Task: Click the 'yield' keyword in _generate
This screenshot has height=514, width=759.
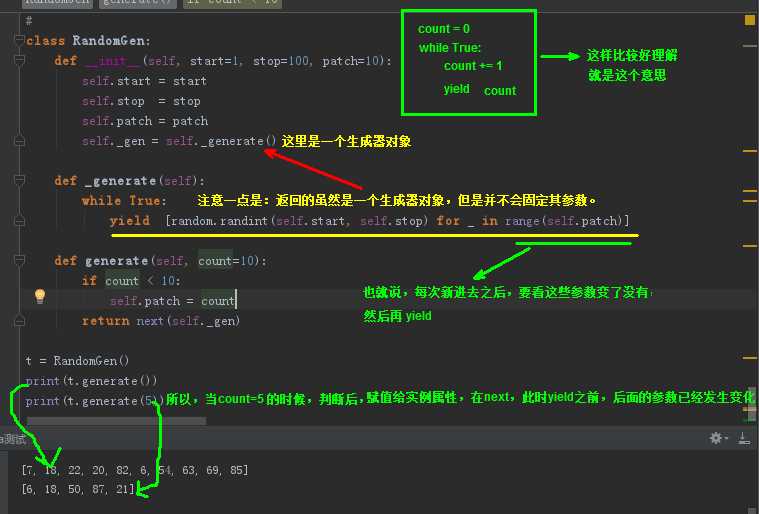Action: pos(129,221)
